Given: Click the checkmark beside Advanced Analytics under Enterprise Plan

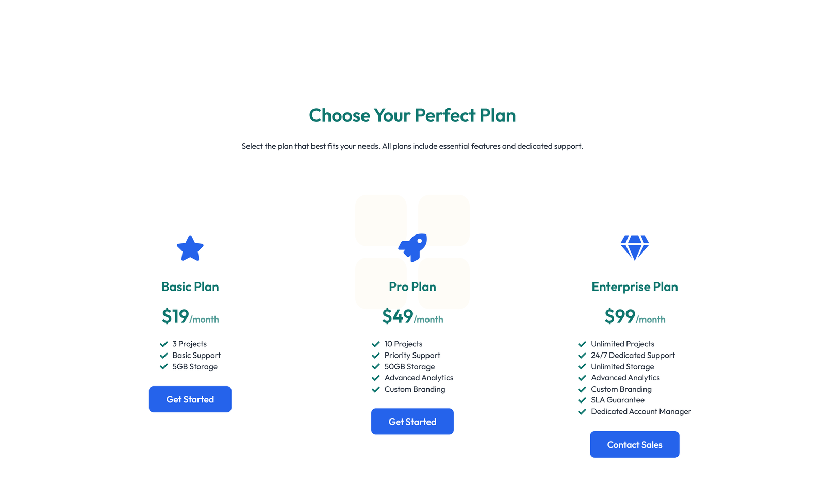Looking at the screenshot, I should (x=581, y=378).
